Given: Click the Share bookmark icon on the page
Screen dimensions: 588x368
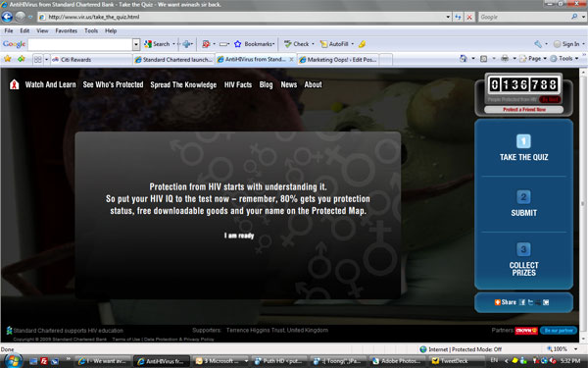Looking at the screenshot, I should tap(497, 302).
